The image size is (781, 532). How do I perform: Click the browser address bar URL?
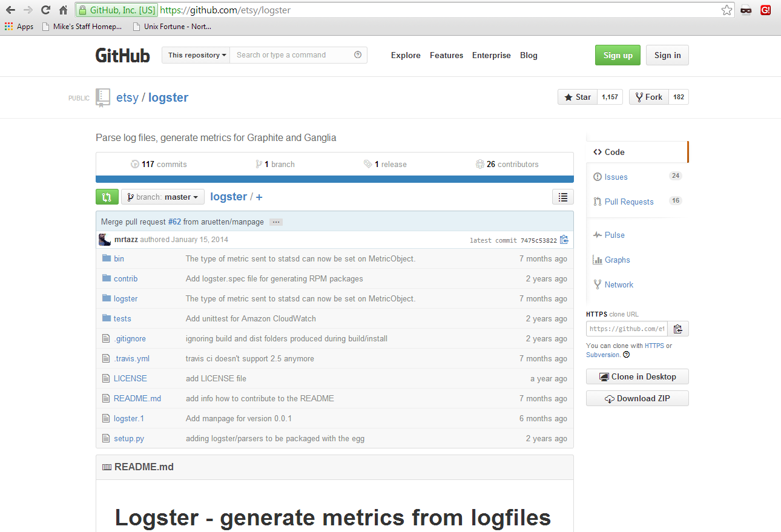[225, 10]
